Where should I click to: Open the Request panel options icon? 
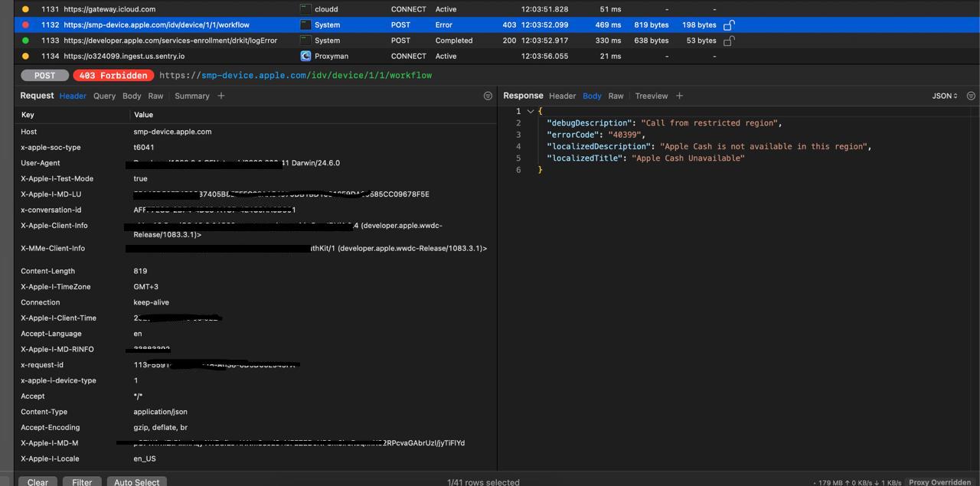point(488,96)
